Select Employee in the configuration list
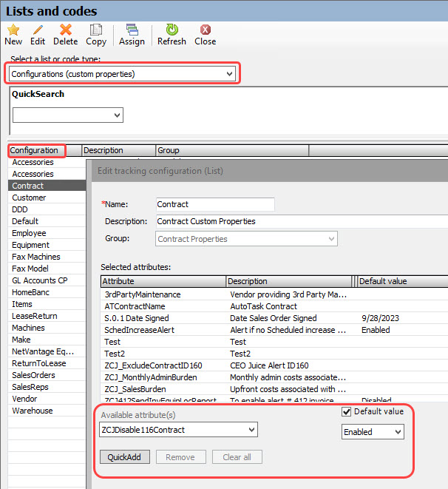This screenshot has height=489, width=448. coord(47,233)
